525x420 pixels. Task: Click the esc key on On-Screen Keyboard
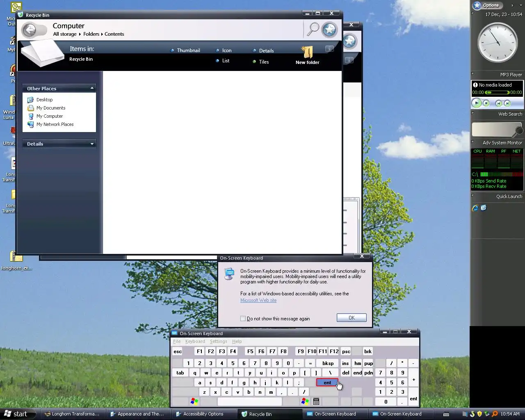178,352
